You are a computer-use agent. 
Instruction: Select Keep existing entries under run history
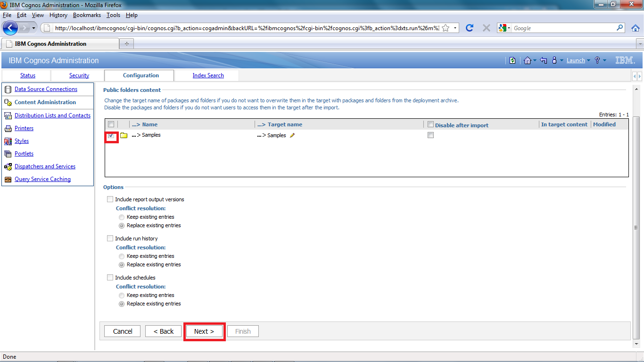(122, 256)
